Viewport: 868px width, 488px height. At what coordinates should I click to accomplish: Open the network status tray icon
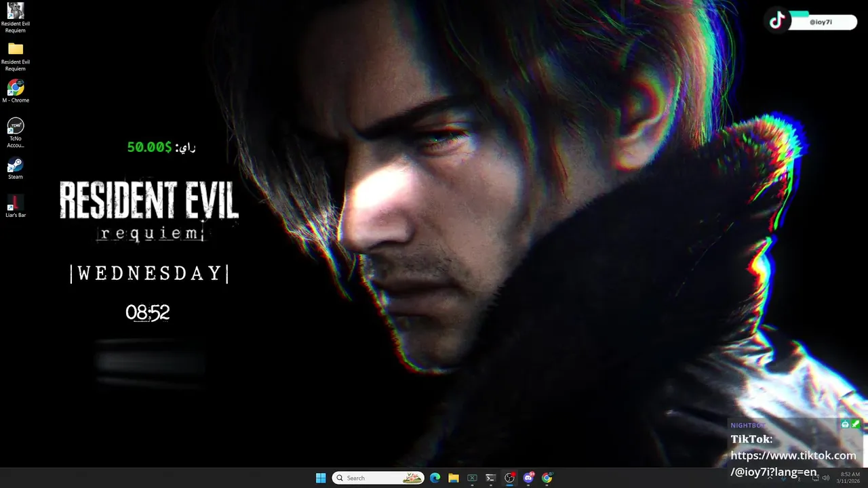(816, 478)
